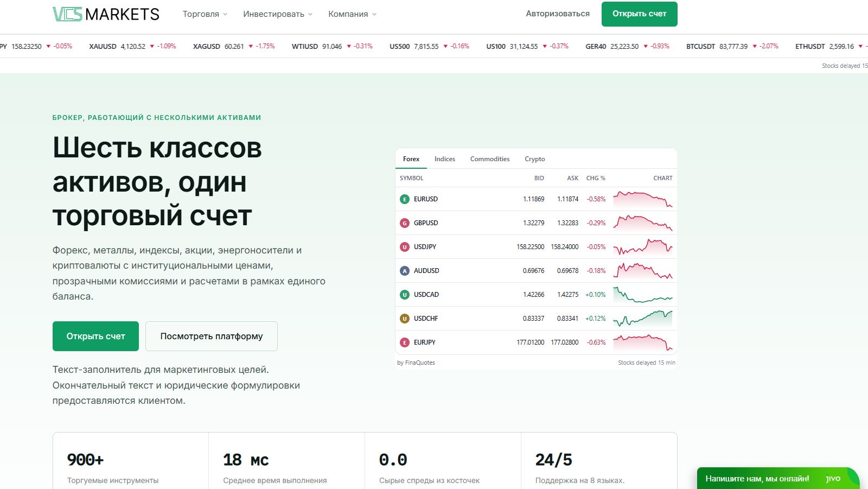868x489 pixels.
Task: Click the Jivo chat logo icon
Action: [x=833, y=479]
